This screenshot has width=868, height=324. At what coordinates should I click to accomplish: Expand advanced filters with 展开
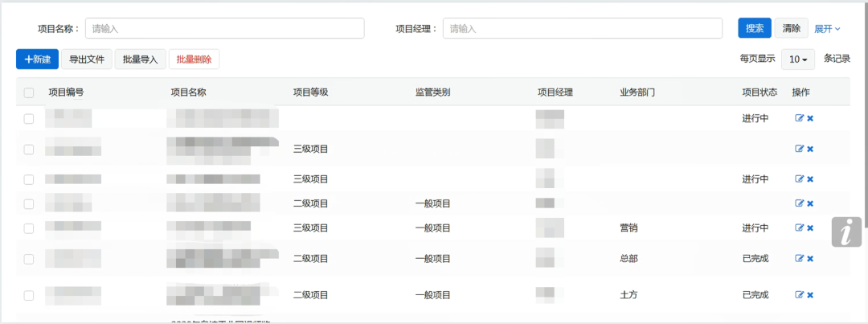click(x=827, y=28)
